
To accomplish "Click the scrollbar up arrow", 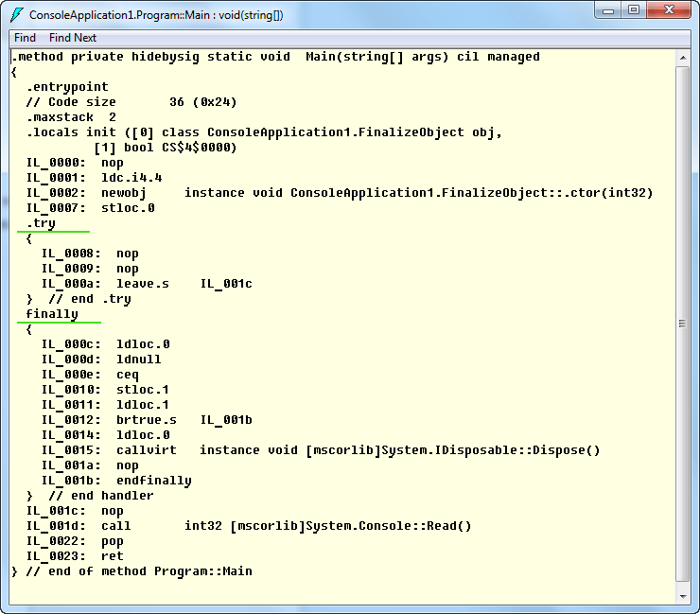I will [x=683, y=58].
